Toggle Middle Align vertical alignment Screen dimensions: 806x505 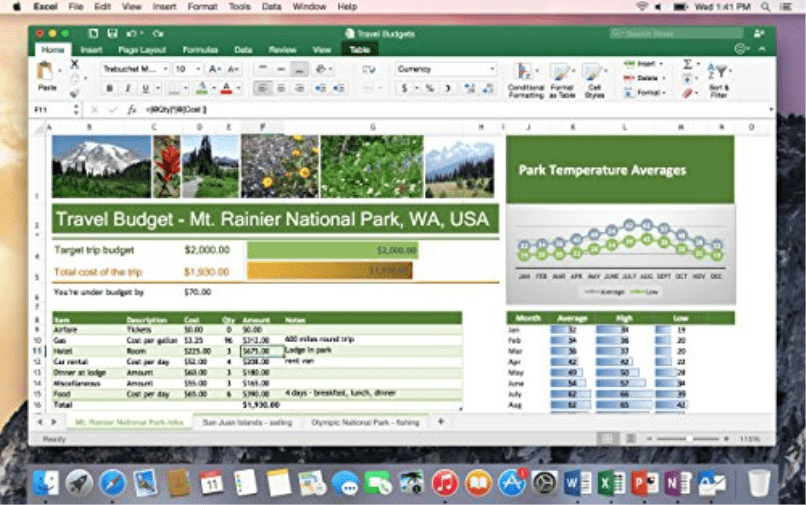(x=281, y=69)
